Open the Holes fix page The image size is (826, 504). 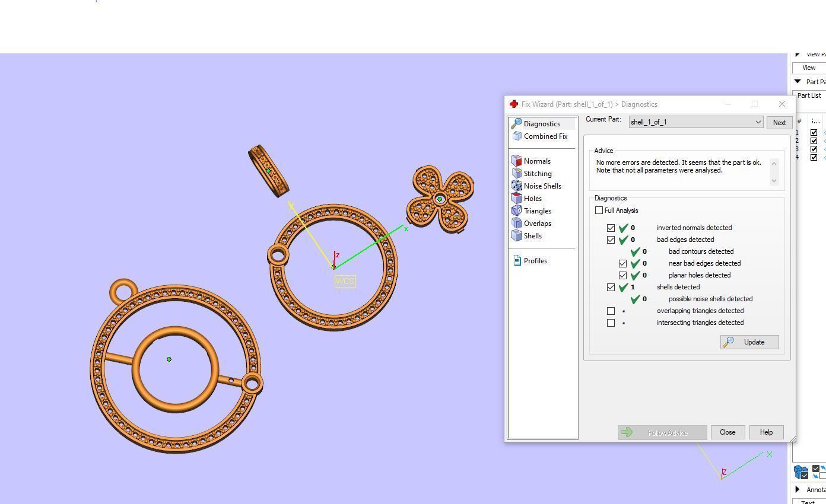[x=533, y=199]
